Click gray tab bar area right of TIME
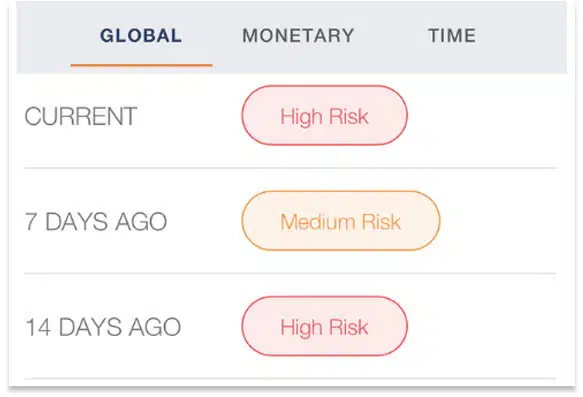This screenshot has height=397, width=583. click(x=522, y=36)
